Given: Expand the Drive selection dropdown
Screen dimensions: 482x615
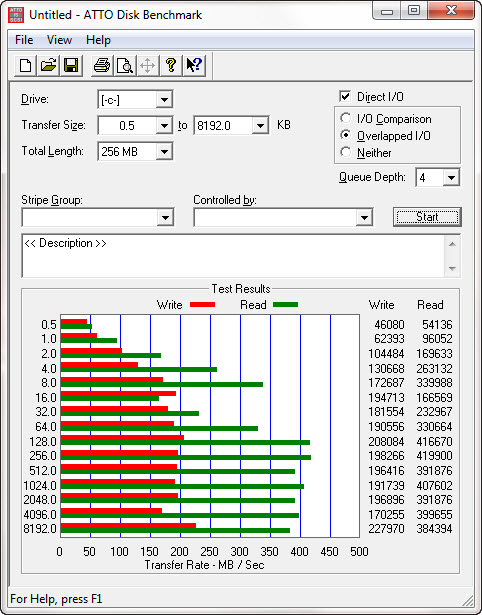Looking at the screenshot, I should click(x=164, y=100).
